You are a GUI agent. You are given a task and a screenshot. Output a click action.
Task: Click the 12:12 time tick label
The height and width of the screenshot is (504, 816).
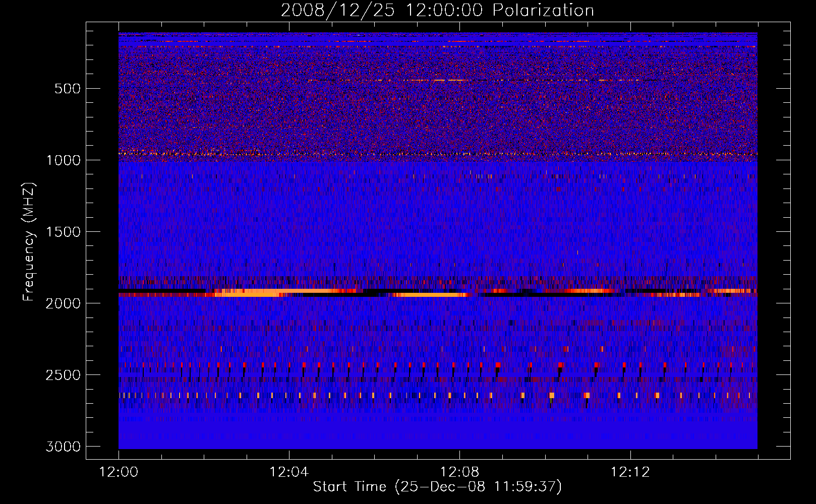630,472
